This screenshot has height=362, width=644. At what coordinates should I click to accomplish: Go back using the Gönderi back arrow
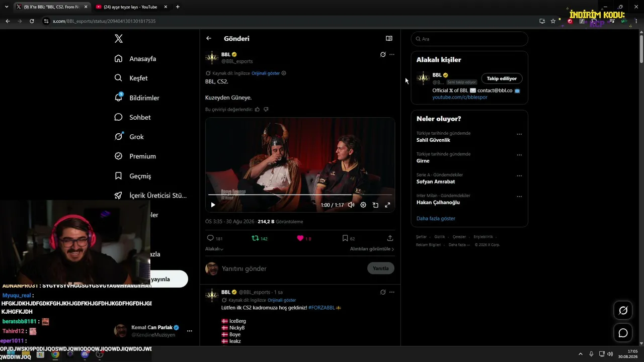[x=209, y=38]
